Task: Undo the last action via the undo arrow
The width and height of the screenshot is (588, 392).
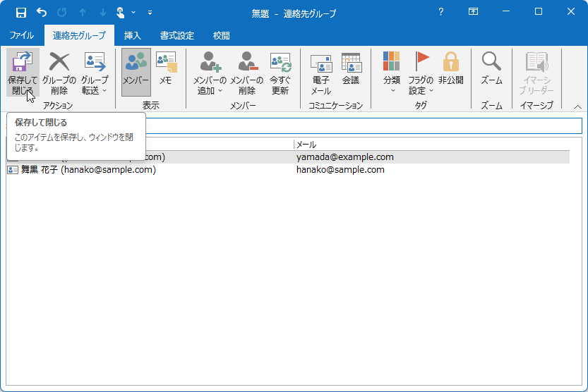Action: click(x=42, y=13)
